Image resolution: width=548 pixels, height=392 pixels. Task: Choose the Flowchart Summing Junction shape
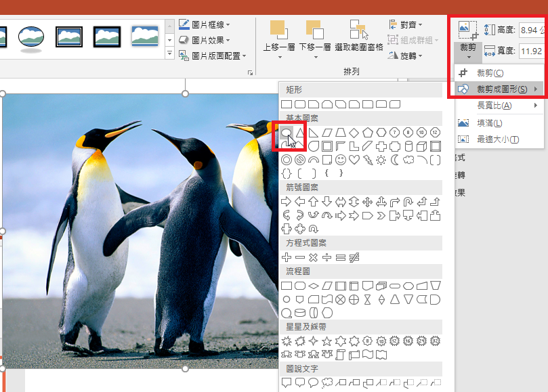coord(341,299)
